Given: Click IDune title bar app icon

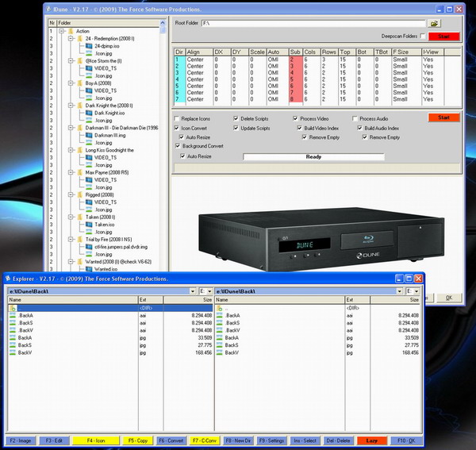Looking at the screenshot, I should pyautogui.click(x=48, y=9).
